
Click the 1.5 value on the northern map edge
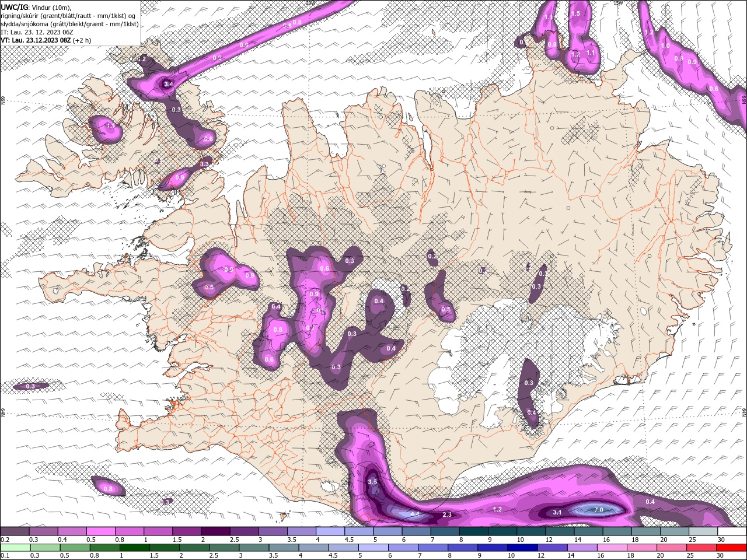pyautogui.click(x=575, y=13)
